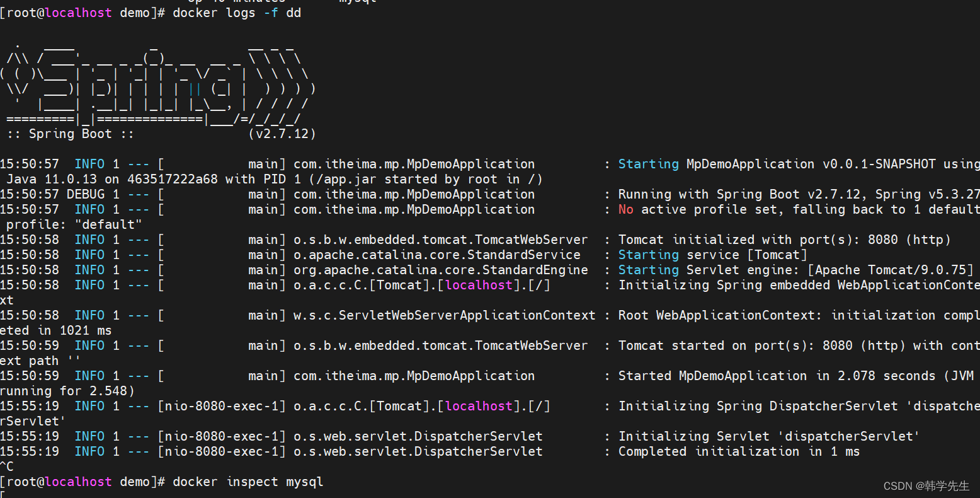980x498 pixels.
Task: Click 'Starting Servlet engine: [Apache Tomcat/9.0.75]' message
Action: coord(796,270)
